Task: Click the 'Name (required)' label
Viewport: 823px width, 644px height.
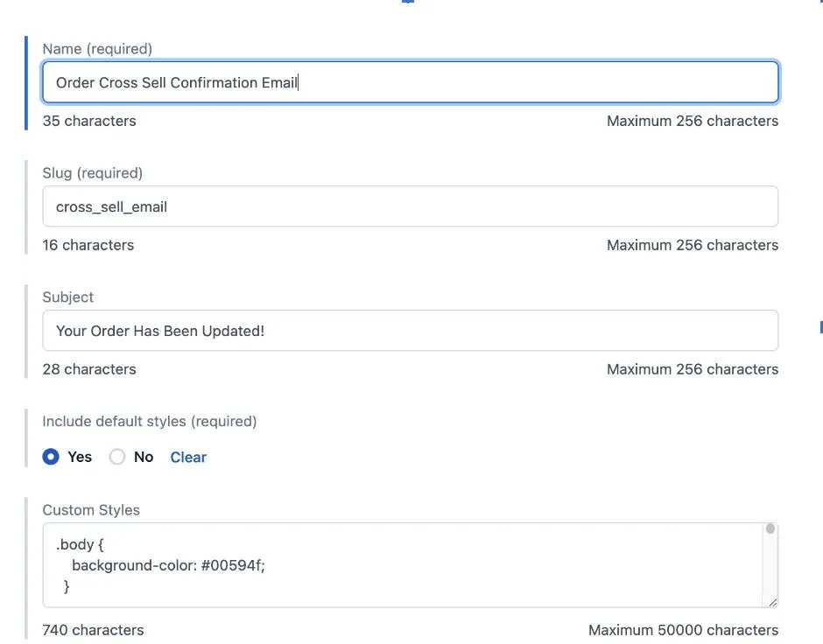Action: 97,49
